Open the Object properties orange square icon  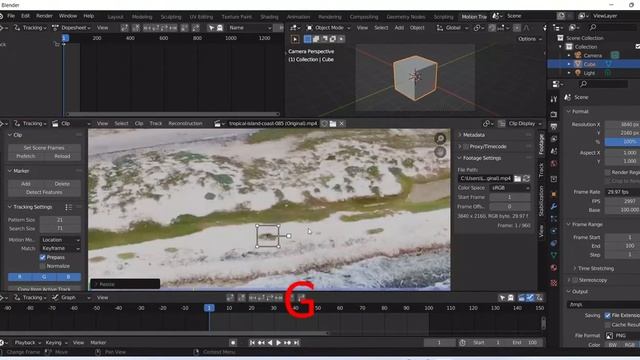553,194
